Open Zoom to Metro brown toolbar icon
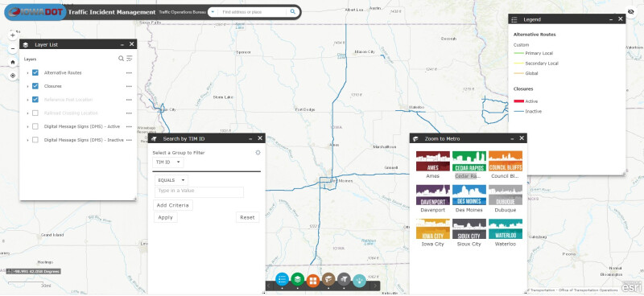The width and height of the screenshot is (644, 296). [328, 279]
